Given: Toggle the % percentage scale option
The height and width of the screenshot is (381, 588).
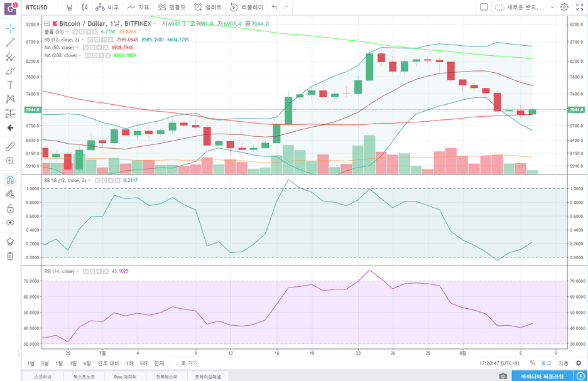Looking at the screenshot, I should pos(532,363).
